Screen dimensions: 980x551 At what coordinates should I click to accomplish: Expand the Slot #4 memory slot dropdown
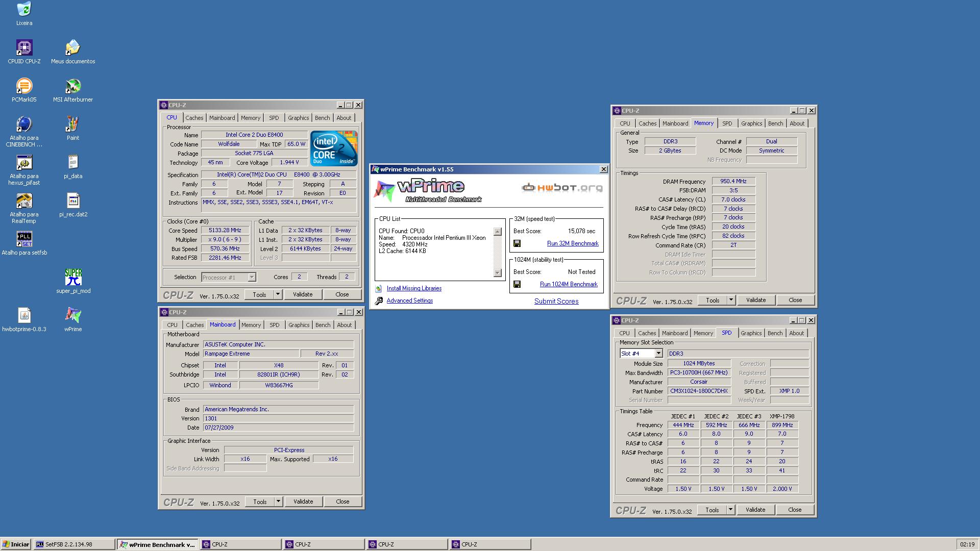[x=658, y=354]
